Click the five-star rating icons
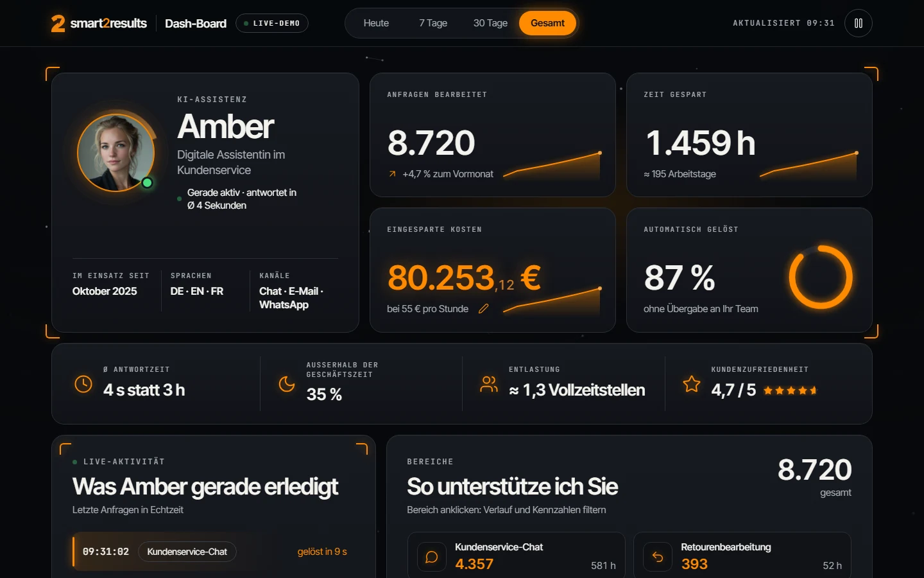This screenshot has height=578, width=924. coord(790,390)
